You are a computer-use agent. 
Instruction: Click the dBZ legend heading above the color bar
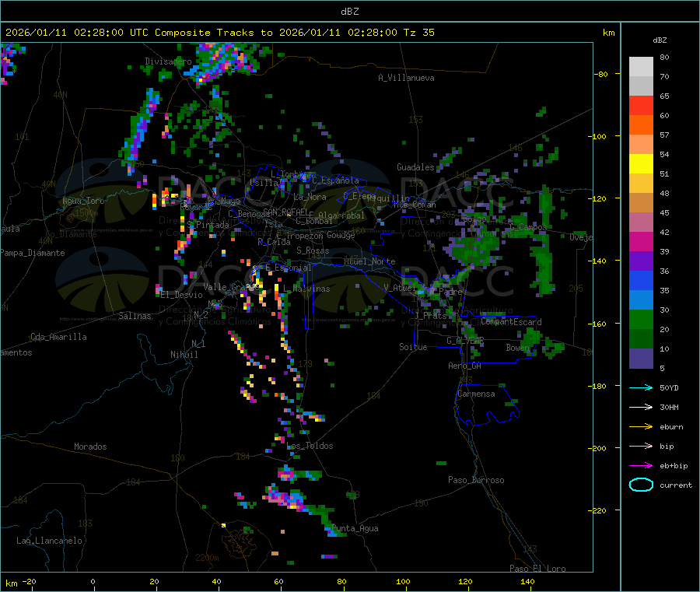tap(660, 40)
